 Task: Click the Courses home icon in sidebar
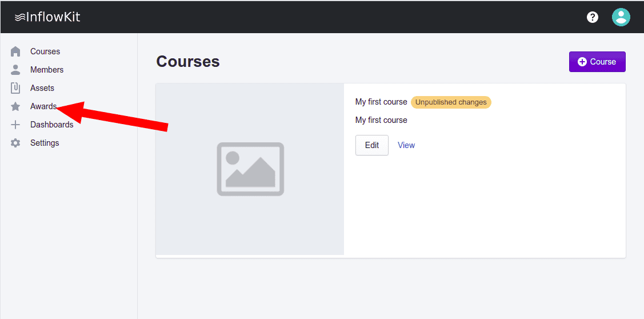(15, 51)
